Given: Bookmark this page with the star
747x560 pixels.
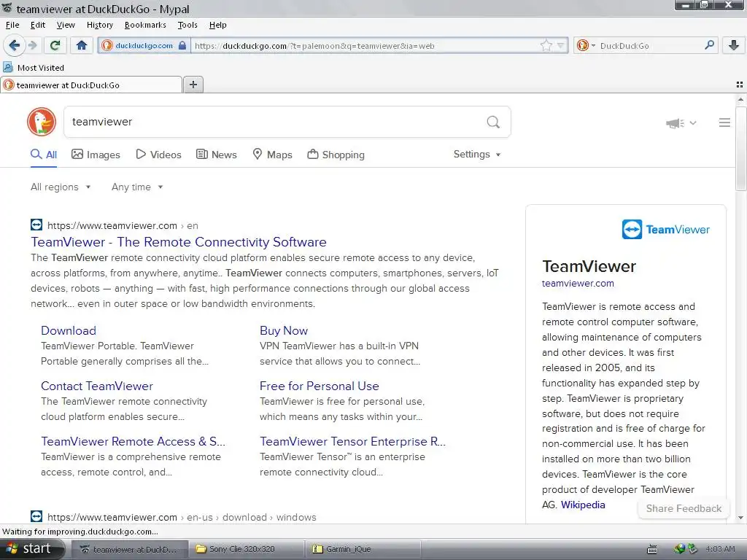Looking at the screenshot, I should click(x=546, y=46).
